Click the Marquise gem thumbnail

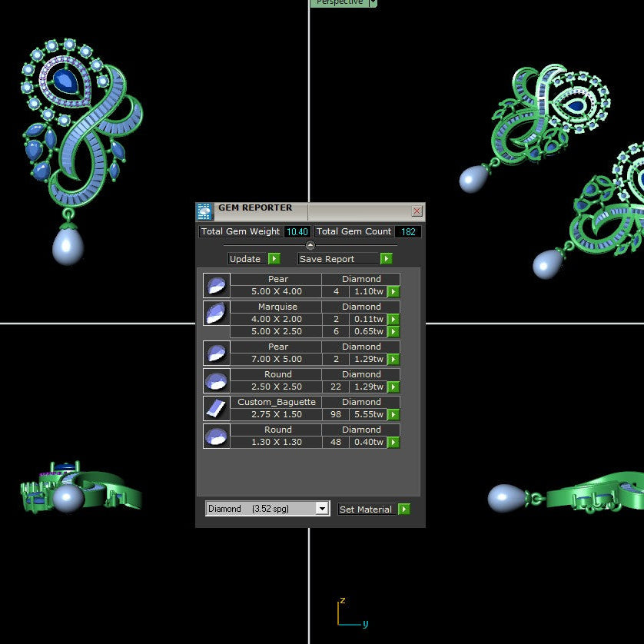tap(216, 313)
